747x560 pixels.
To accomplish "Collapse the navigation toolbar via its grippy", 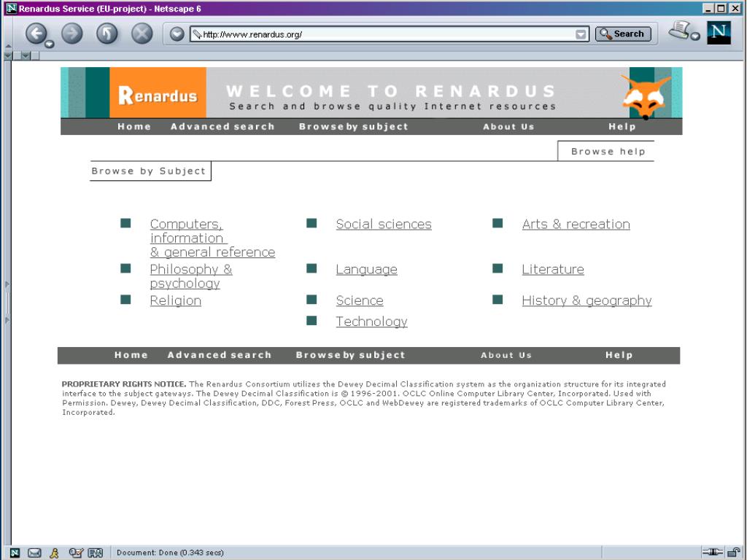I will coord(7,34).
